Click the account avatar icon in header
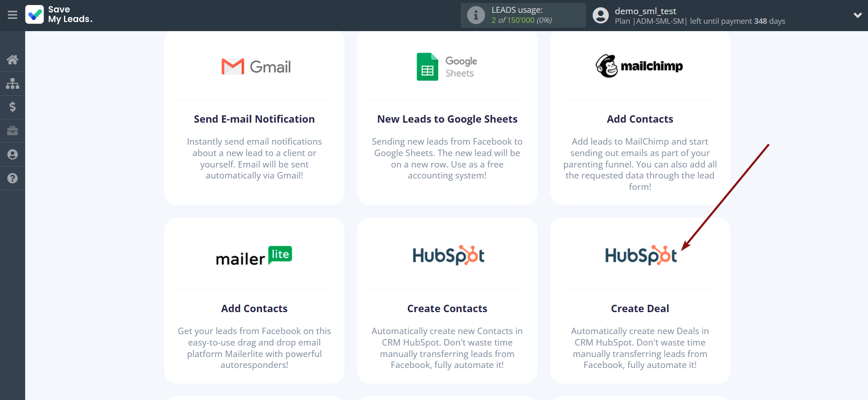Image resolution: width=868 pixels, height=400 pixels. point(600,16)
